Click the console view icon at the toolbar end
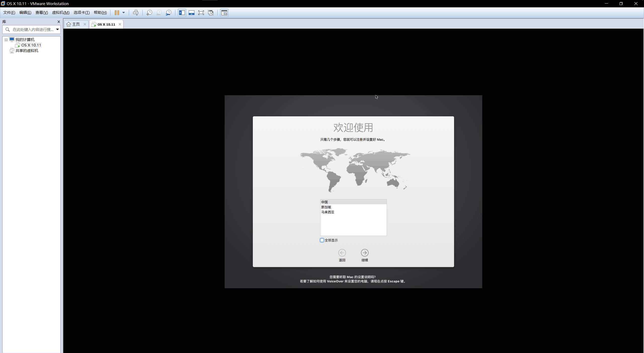This screenshot has width=644, height=353. pos(224,13)
